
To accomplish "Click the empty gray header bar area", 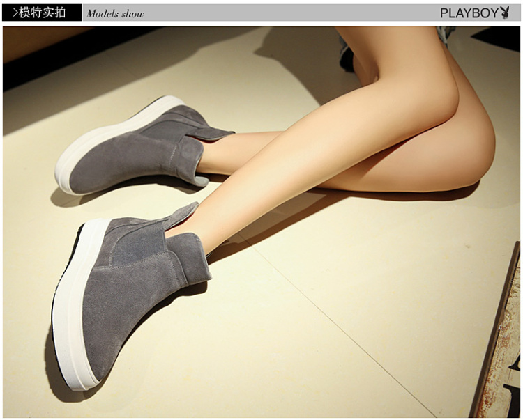I will click(x=279, y=13).
